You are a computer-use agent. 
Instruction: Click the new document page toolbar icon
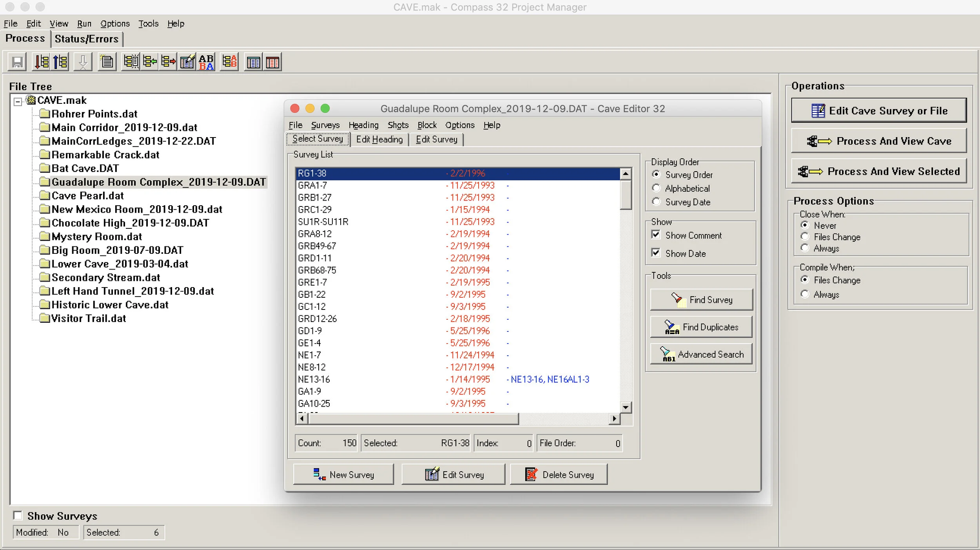[x=107, y=62]
